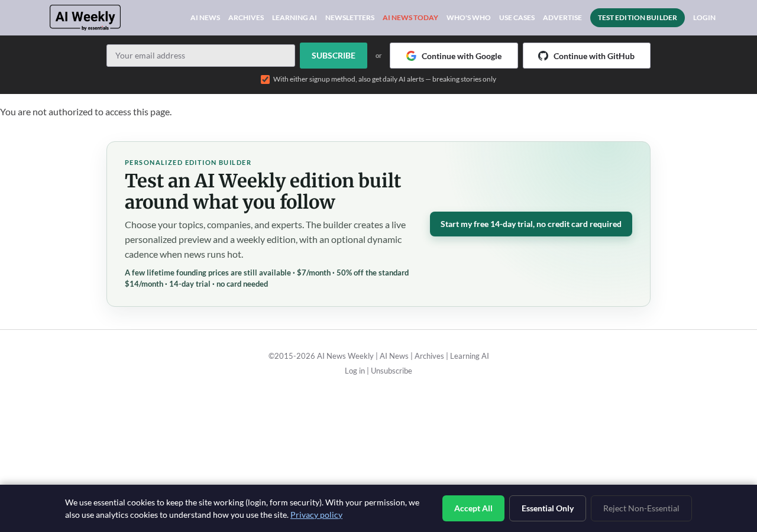Open the Privacy policy link
The width and height of the screenshot is (757, 532).
point(316,514)
